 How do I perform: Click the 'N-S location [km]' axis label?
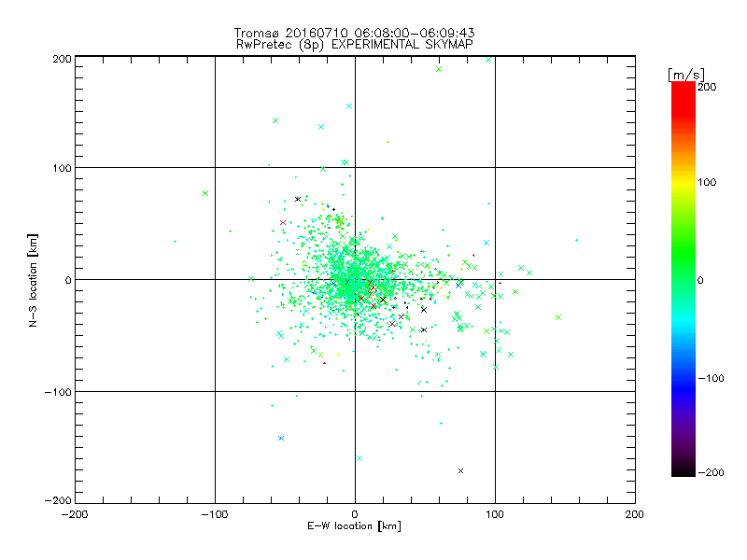click(x=33, y=281)
